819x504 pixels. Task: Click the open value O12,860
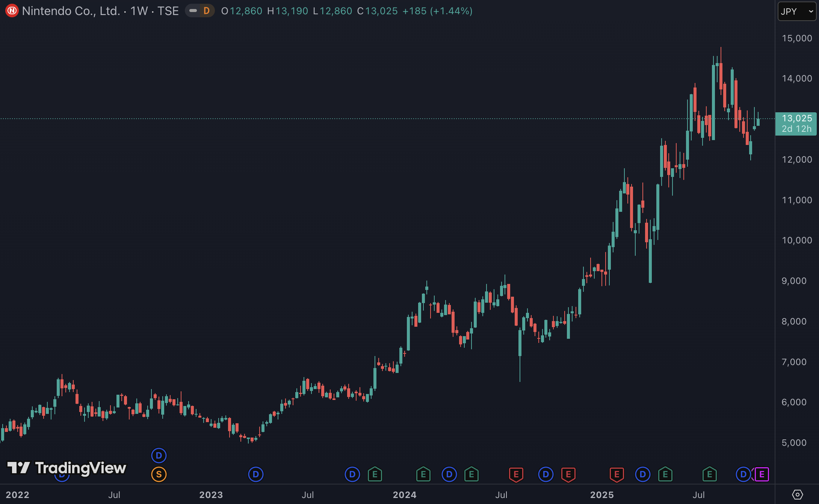[x=242, y=11]
